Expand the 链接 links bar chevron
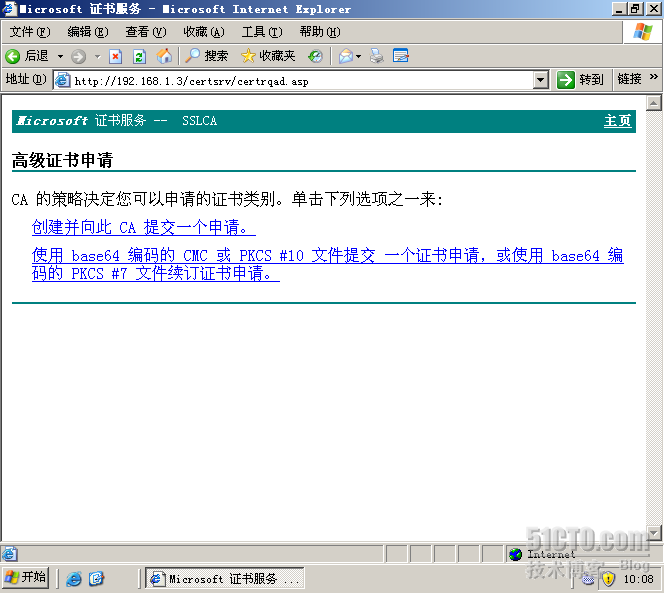The image size is (664, 593). pyautogui.click(x=654, y=77)
